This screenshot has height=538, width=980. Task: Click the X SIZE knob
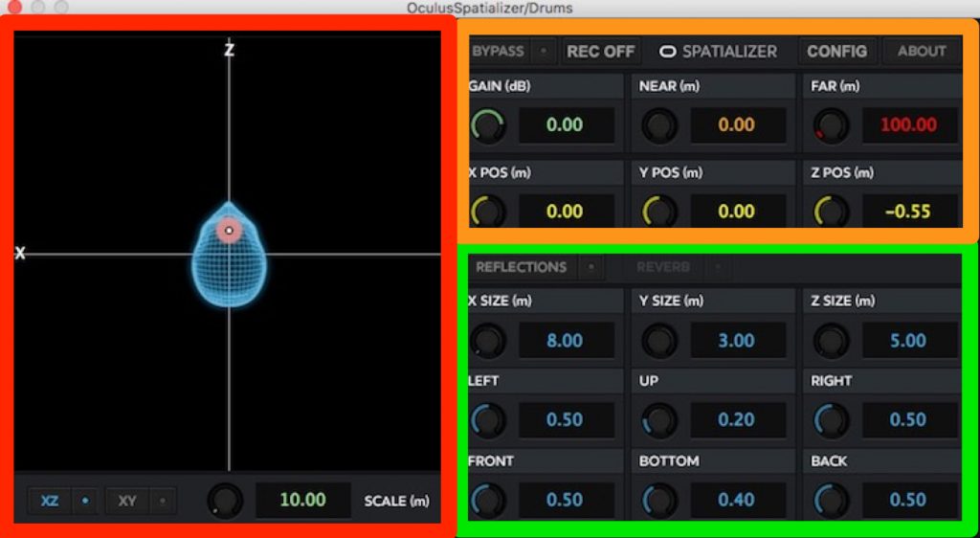tap(488, 341)
